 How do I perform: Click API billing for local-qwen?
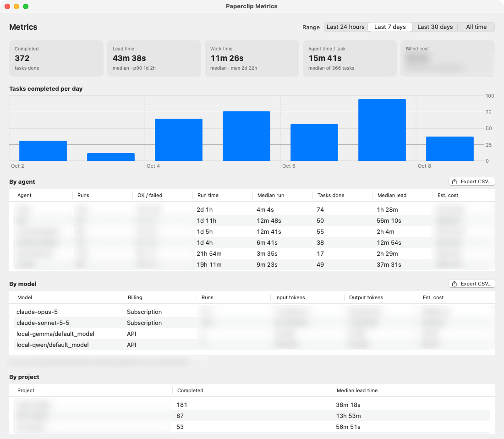[x=131, y=345]
